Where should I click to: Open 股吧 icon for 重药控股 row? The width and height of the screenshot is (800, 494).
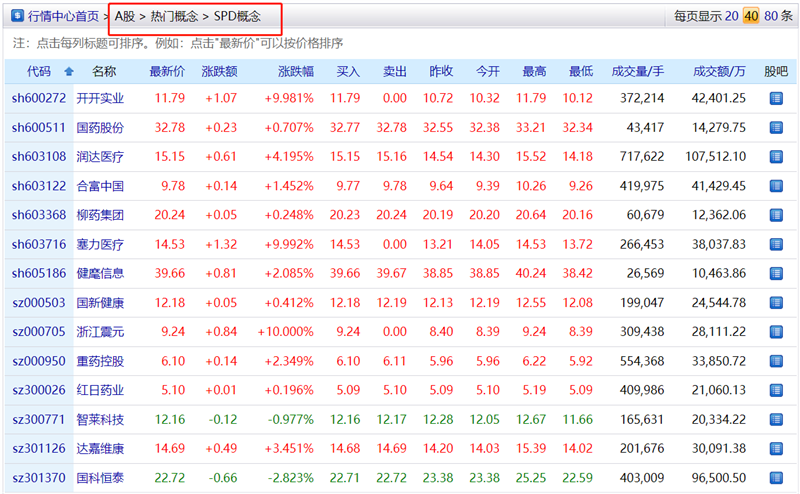click(x=776, y=361)
